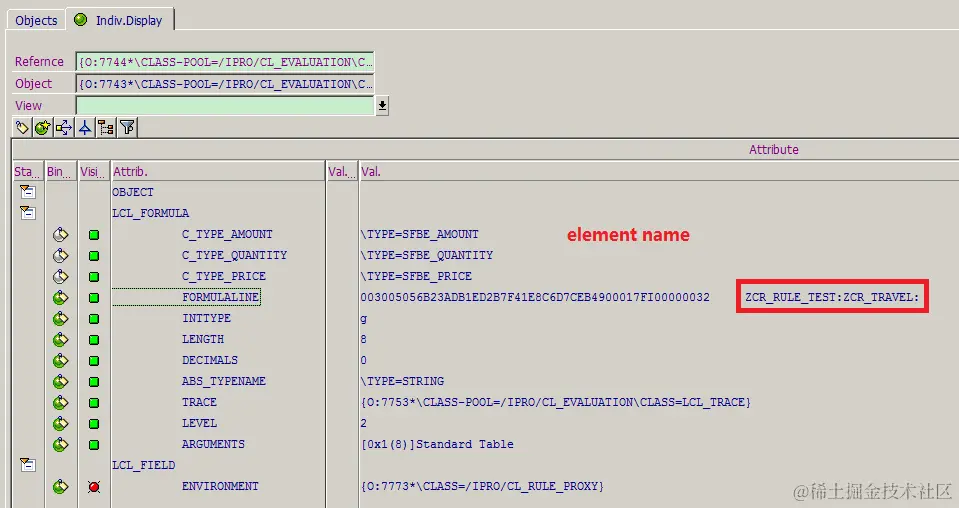Click the binding icon of LEVEL row

60,423
